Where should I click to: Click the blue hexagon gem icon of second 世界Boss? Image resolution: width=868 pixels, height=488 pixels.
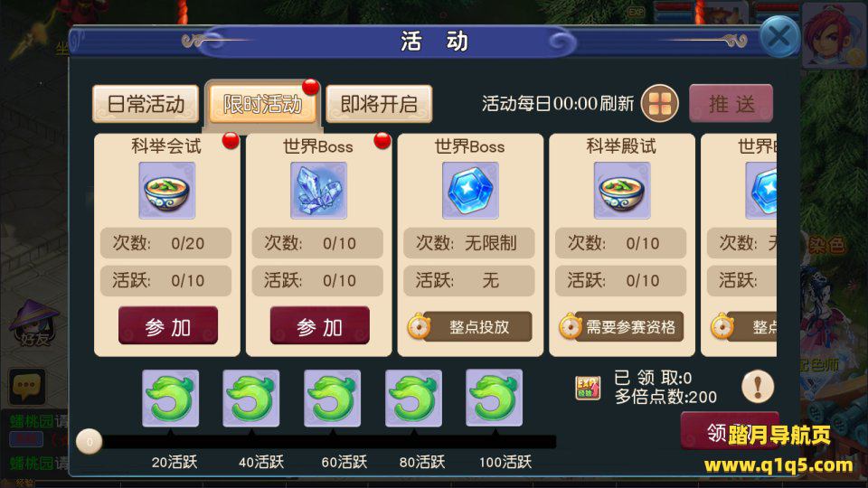click(470, 191)
